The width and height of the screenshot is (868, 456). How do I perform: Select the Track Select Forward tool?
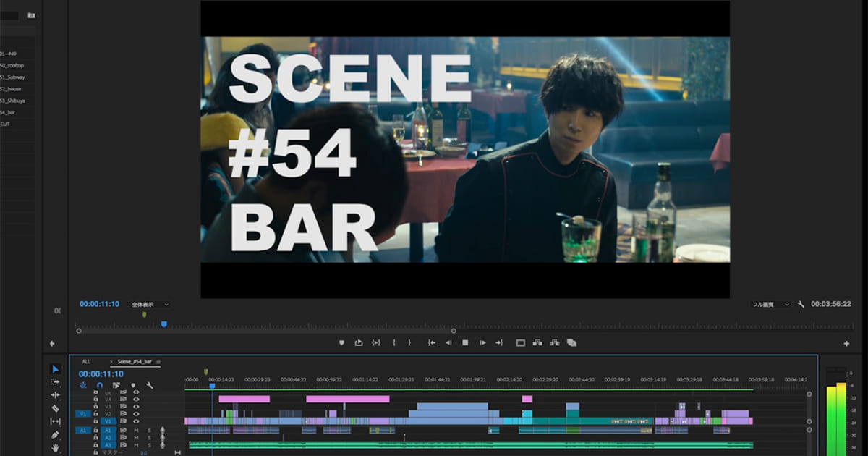[x=55, y=381]
